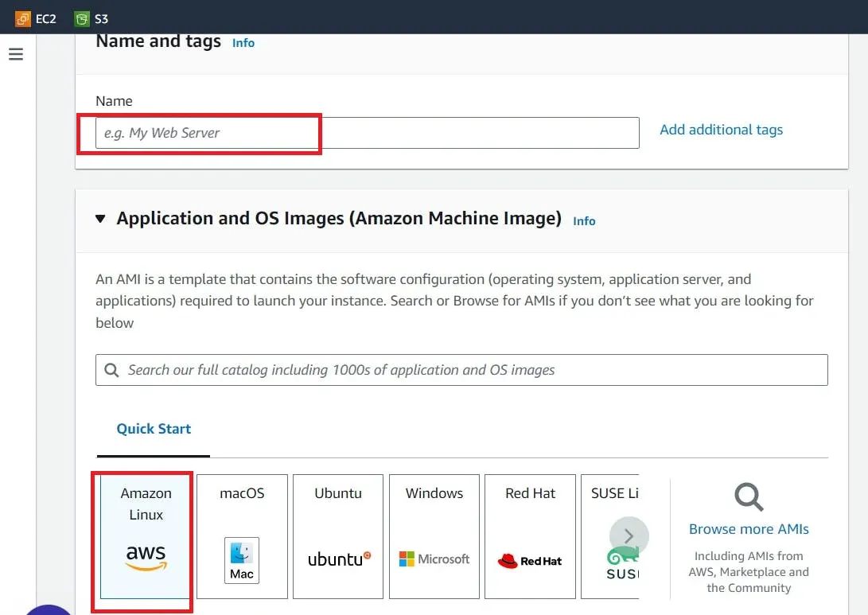Open the S3 service from the top bar
The height and width of the screenshot is (615, 868).
pyautogui.click(x=90, y=18)
